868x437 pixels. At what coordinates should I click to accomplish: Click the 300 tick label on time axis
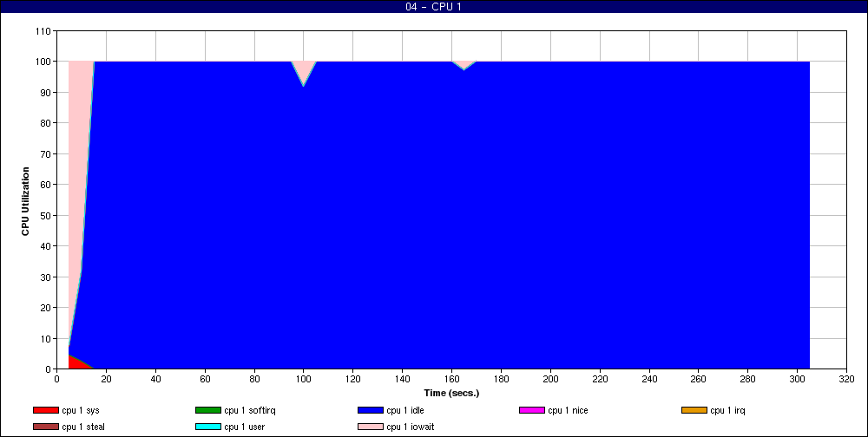pos(797,379)
